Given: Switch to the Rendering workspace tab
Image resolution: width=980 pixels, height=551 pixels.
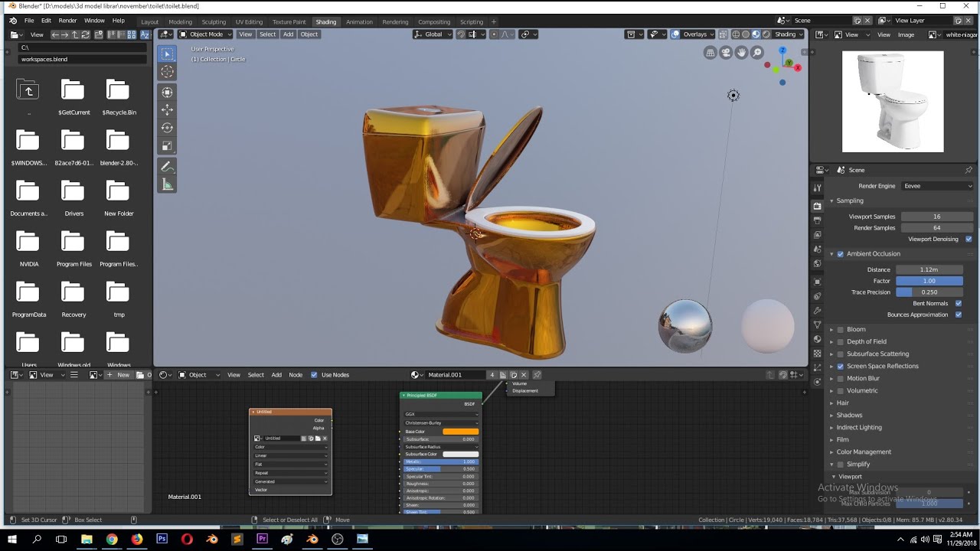Looking at the screenshot, I should [x=395, y=21].
